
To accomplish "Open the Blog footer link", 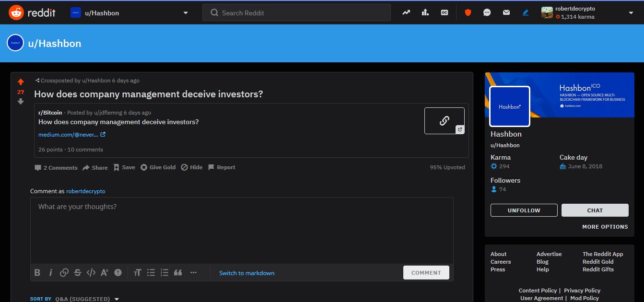I will pyautogui.click(x=542, y=262).
